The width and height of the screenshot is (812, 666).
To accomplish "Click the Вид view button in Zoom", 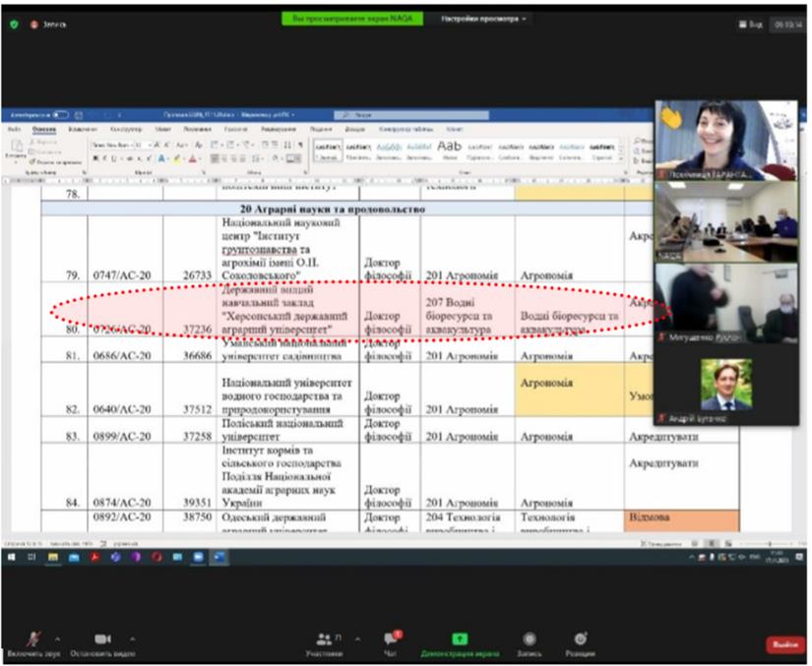I will click(750, 25).
